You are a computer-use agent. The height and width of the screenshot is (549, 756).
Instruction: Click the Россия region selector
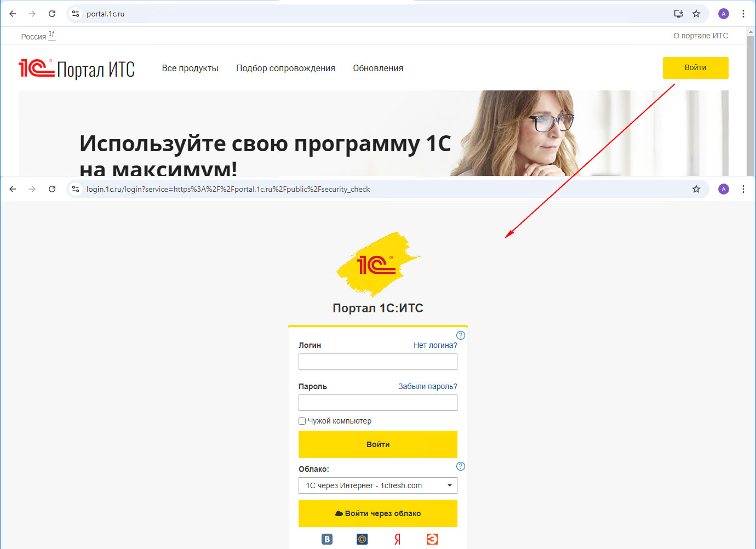[x=38, y=36]
